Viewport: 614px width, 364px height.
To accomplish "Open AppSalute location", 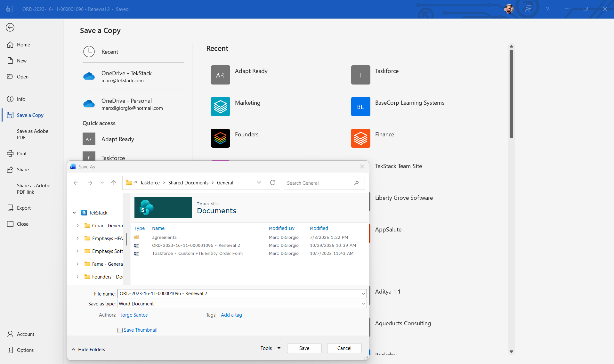I will click(388, 230).
